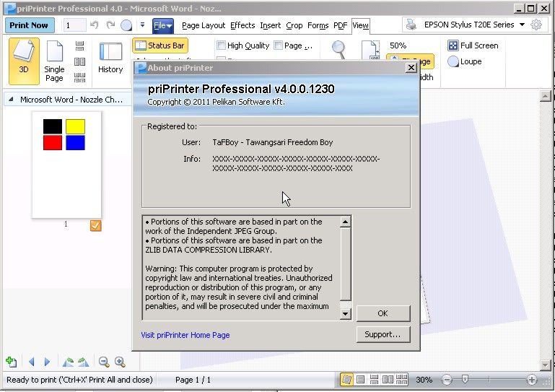This screenshot has height=392, width=555.
Task: Click the printer icon beside EPSON Stylus
Action: tap(411, 25)
